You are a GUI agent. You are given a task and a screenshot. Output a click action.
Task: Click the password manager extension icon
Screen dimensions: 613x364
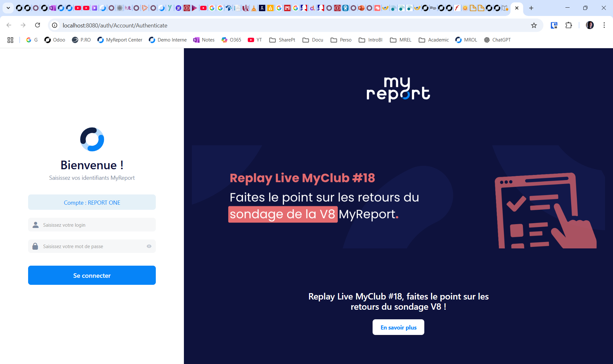(x=554, y=25)
